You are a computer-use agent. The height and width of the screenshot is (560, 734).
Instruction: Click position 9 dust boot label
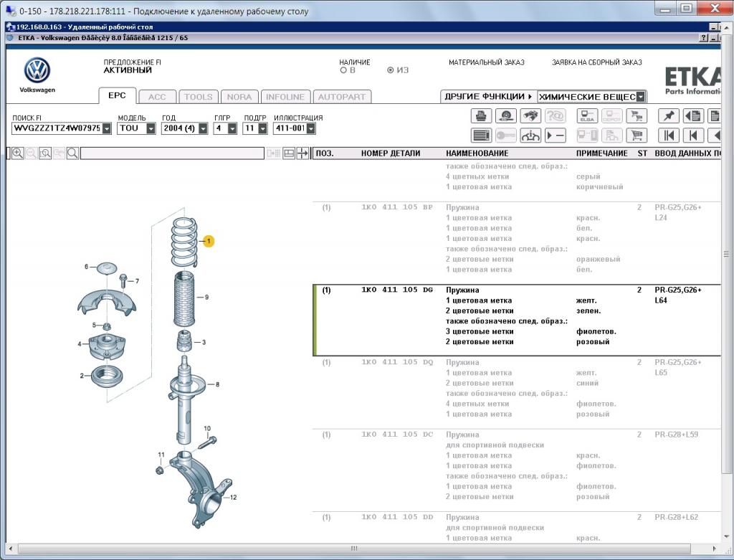(x=206, y=297)
